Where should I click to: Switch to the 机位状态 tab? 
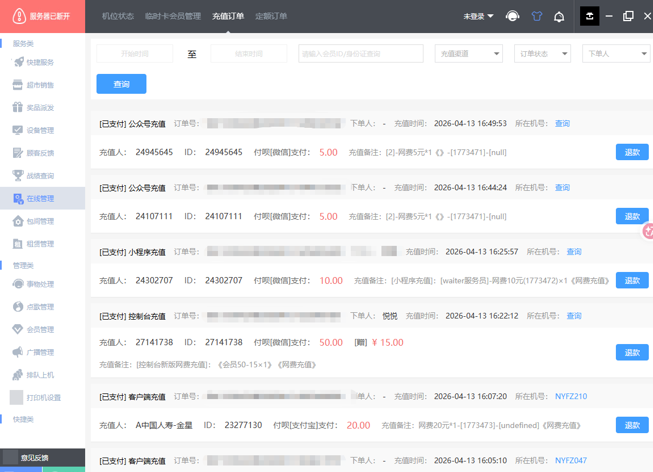[118, 16]
